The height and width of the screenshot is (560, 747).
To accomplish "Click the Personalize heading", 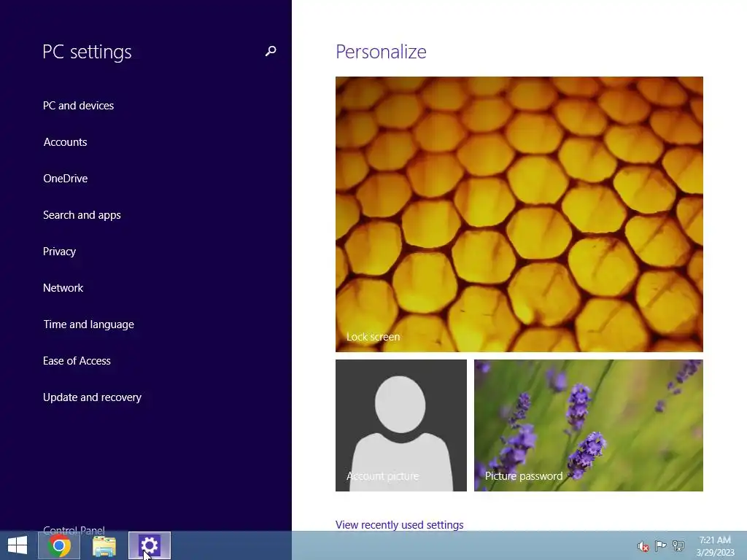I will (x=381, y=52).
